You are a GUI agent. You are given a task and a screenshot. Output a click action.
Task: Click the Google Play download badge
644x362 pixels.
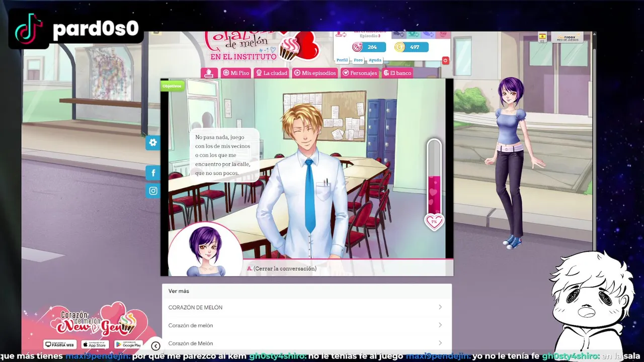(128, 344)
